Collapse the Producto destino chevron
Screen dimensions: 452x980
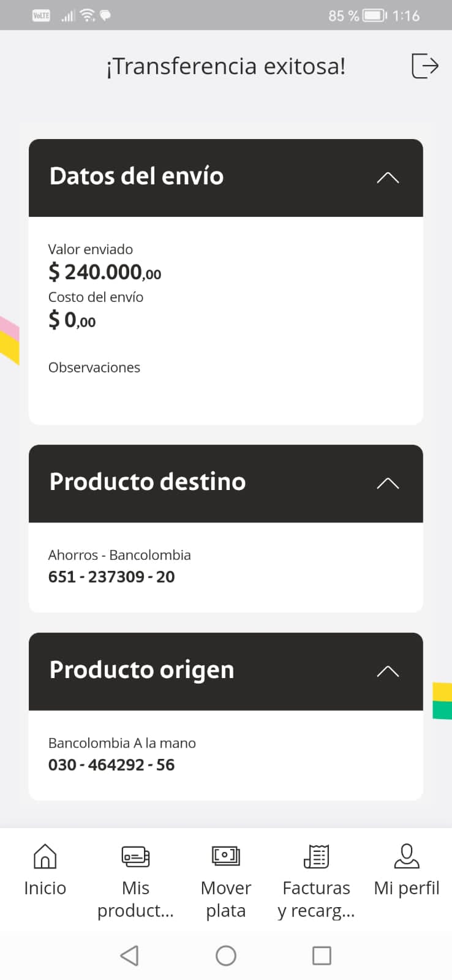point(388,483)
